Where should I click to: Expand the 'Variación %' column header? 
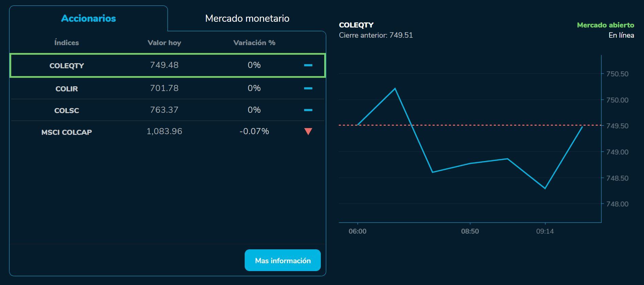[x=254, y=43]
